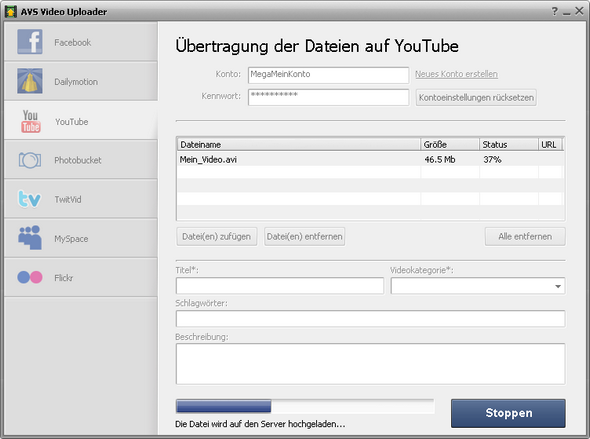Click the upload progress bar
Image resolution: width=590 pixels, height=439 pixels.
[x=305, y=407]
